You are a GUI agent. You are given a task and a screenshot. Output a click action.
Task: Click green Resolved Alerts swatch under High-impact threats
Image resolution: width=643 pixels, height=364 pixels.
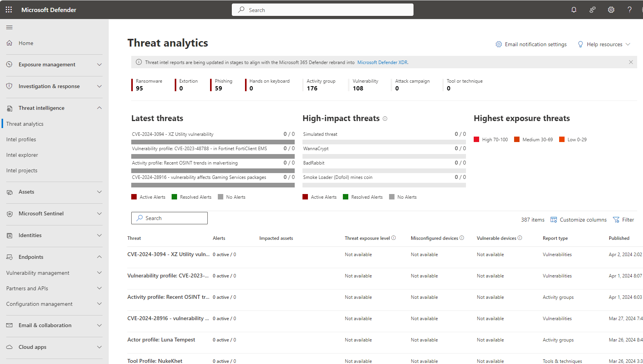346,197
